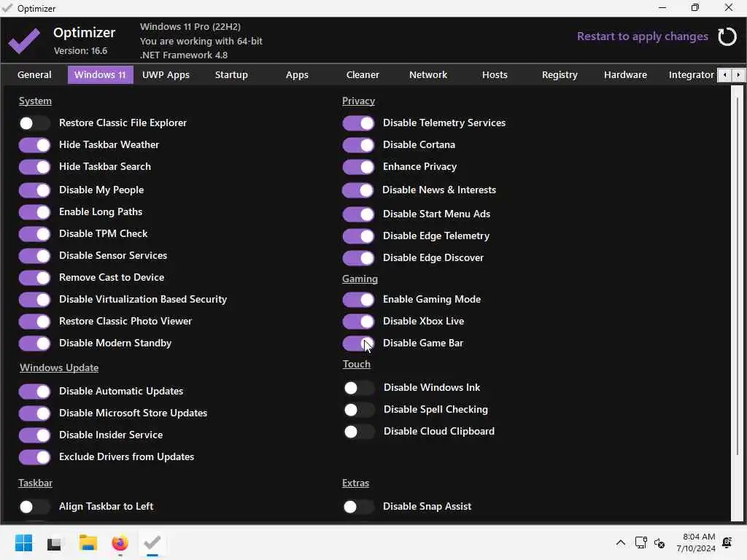This screenshot has width=747, height=560.
Task: Toggle Disable Edge Discover switch
Action: [x=358, y=259]
